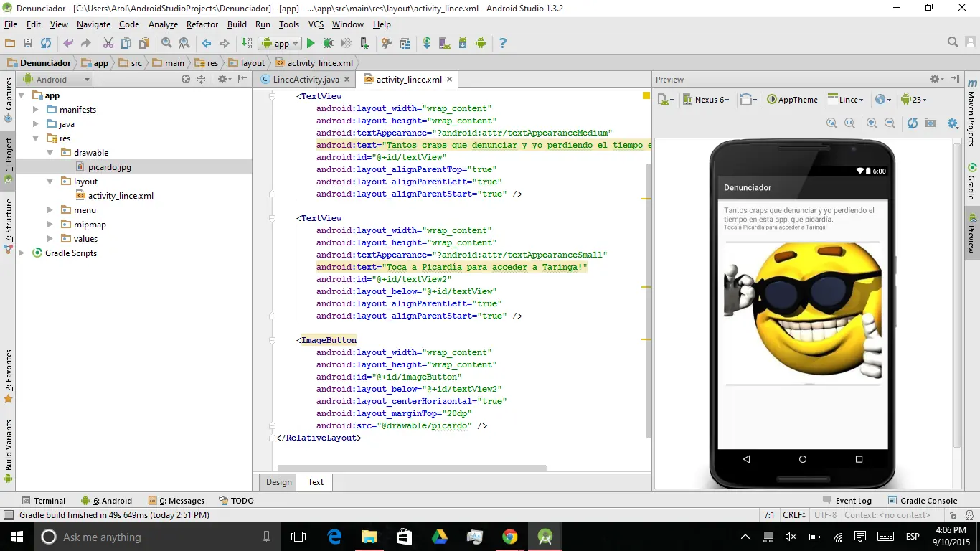Refresh the layout preview
The image size is (980, 551).
(913, 123)
